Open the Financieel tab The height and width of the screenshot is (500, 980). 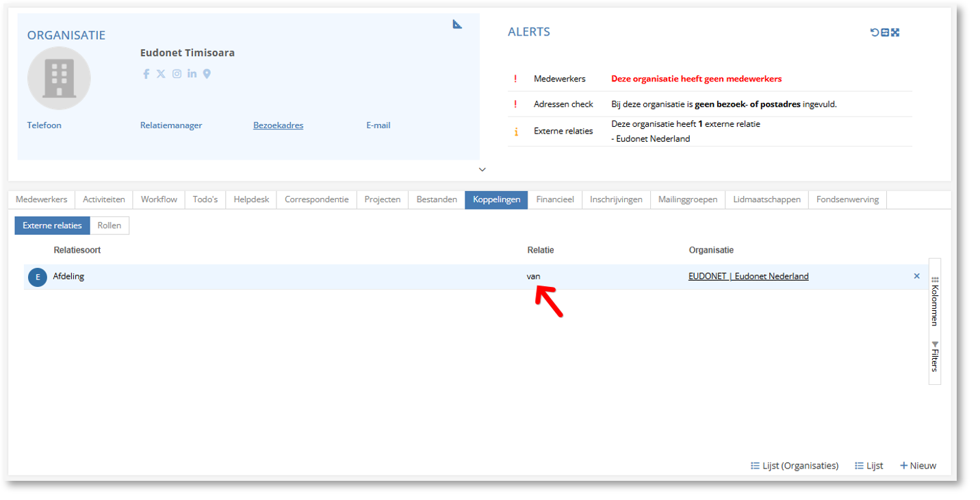(555, 199)
